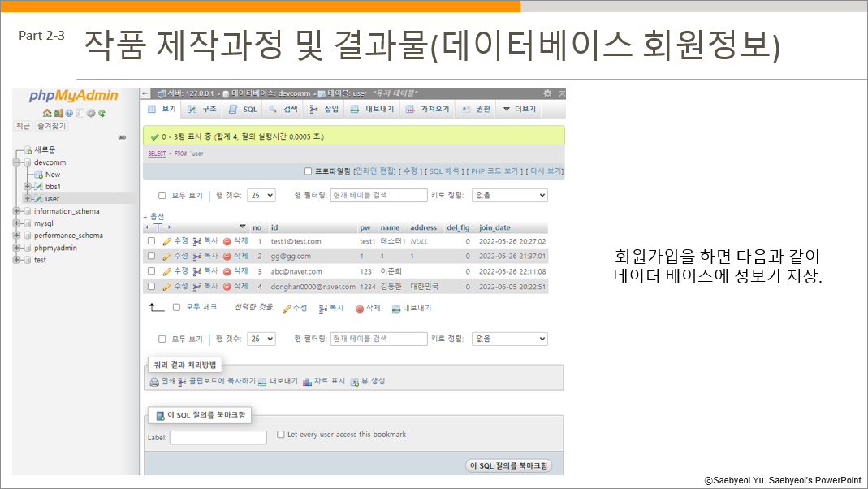Click the full-text toggle arrows ←T→ in header
The width and height of the screenshot is (868, 489).
[158, 227]
